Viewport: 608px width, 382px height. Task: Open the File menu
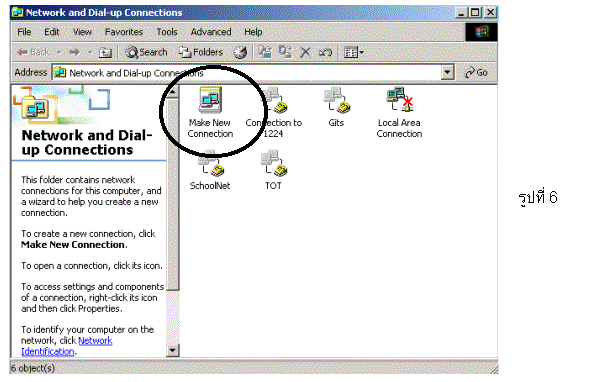point(24,32)
